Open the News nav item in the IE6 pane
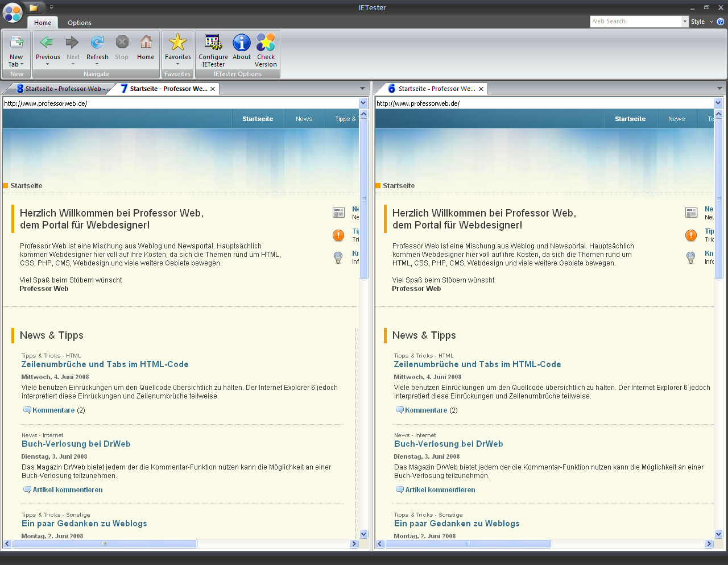The image size is (728, 565). 677,119
